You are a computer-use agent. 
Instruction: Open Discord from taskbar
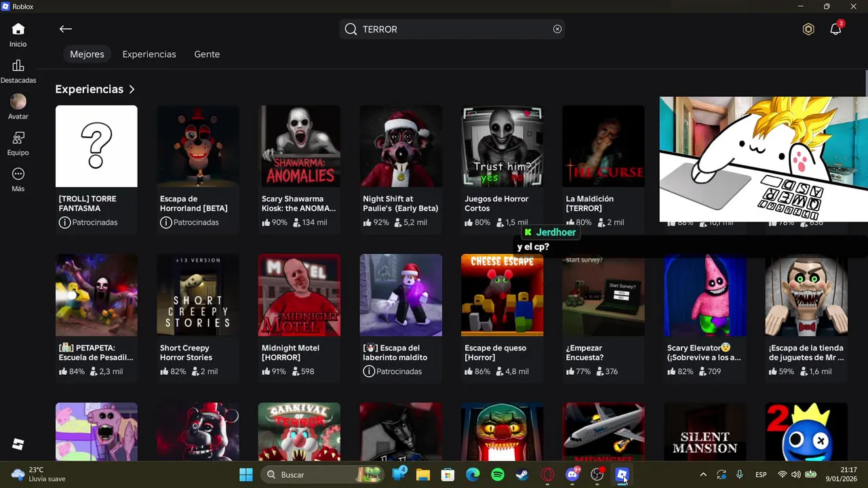572,474
